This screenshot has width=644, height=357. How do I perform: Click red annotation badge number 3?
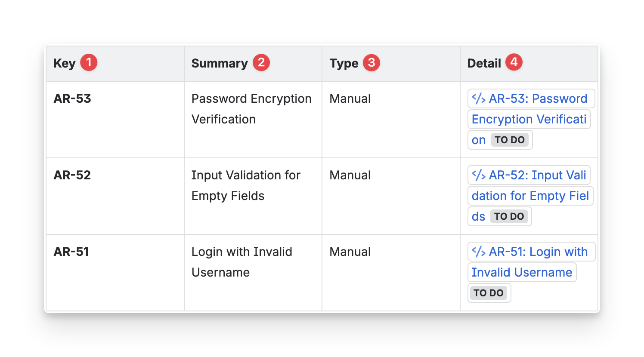pyautogui.click(x=372, y=63)
